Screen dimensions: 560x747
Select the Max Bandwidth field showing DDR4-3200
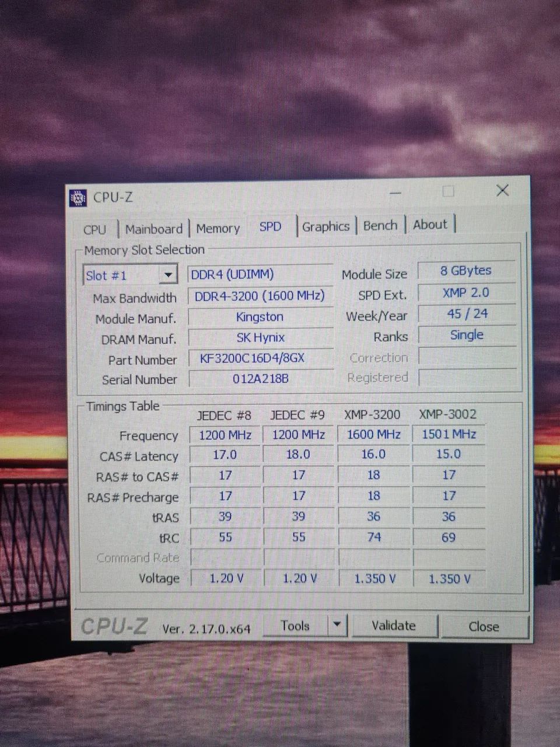[260, 295]
